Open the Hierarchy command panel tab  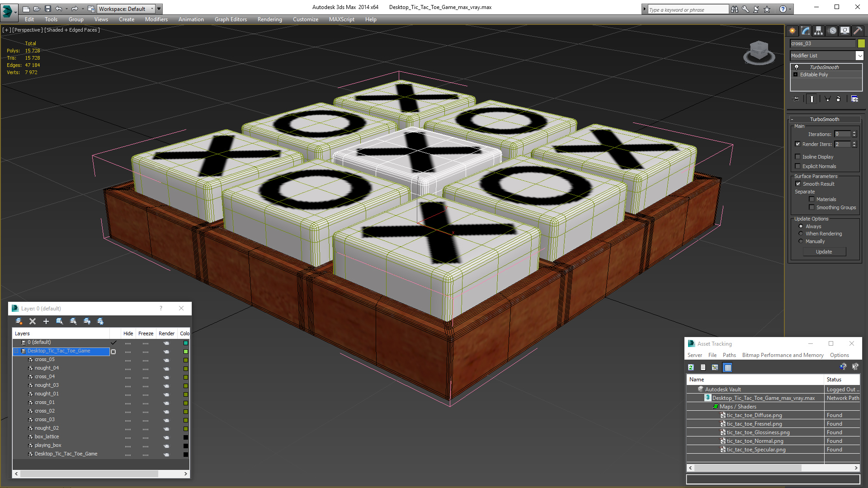[819, 31]
